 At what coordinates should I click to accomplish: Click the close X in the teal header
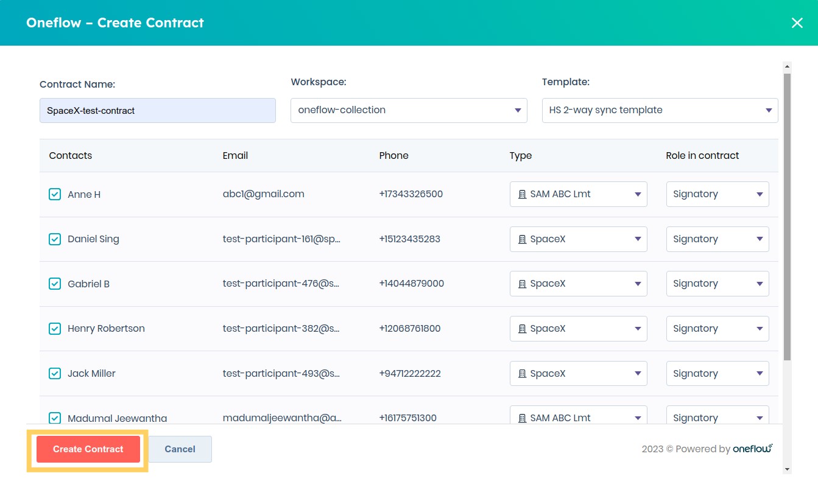tap(797, 23)
